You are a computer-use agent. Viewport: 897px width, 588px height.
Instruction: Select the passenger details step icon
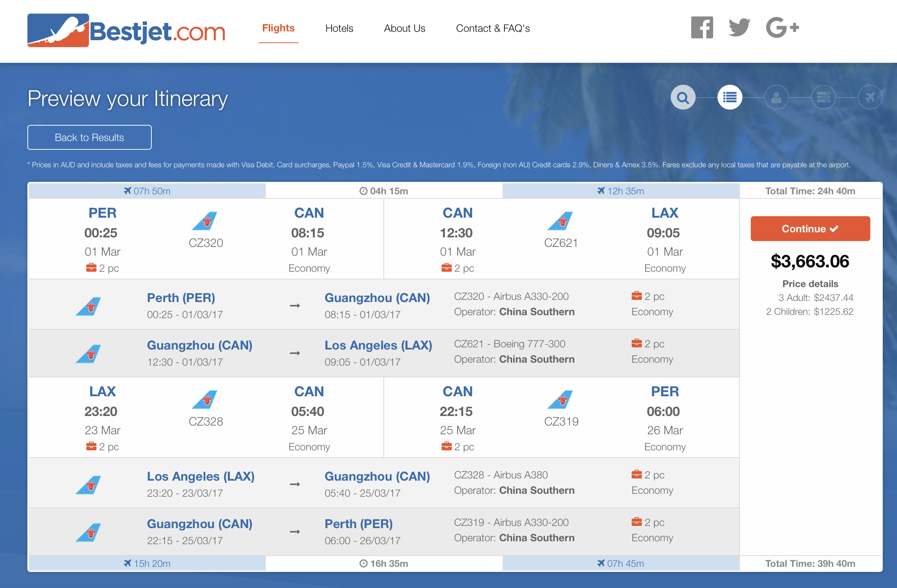coord(776,98)
